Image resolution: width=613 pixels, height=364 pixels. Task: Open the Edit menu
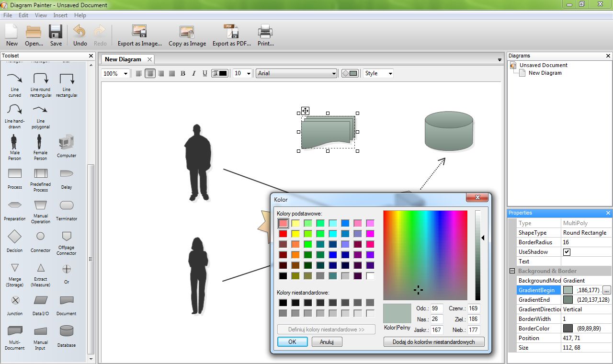(23, 15)
